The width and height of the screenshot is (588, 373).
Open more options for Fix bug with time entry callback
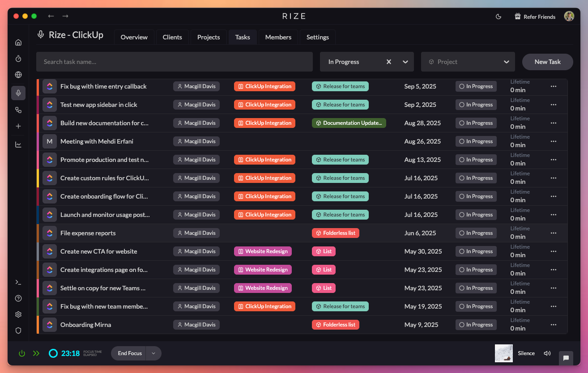pos(554,86)
